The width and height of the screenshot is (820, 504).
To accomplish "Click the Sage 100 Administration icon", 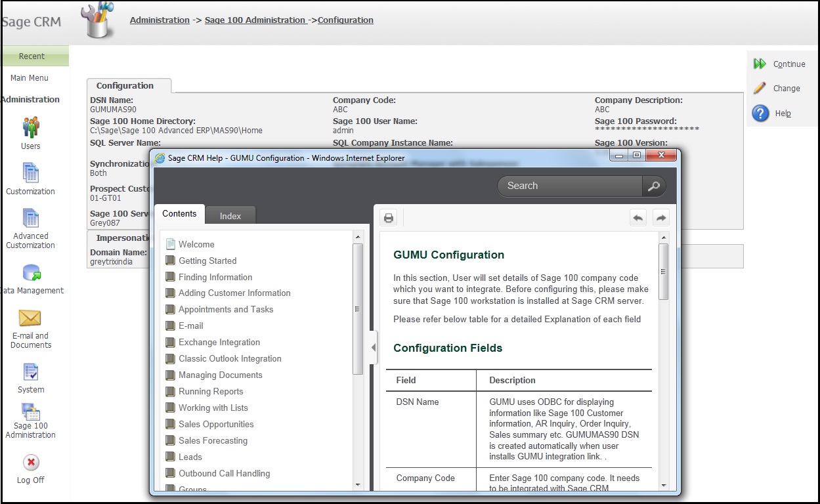I will (x=30, y=412).
